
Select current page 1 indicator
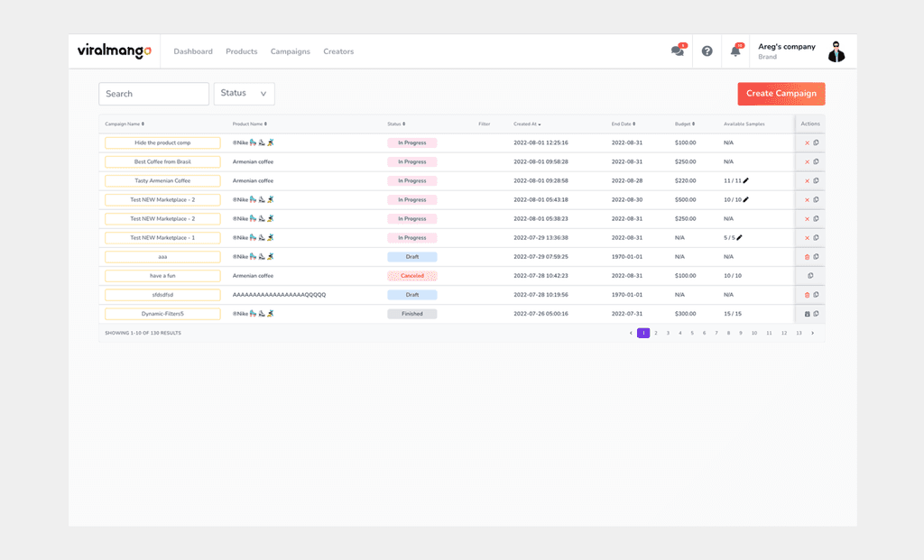click(643, 334)
